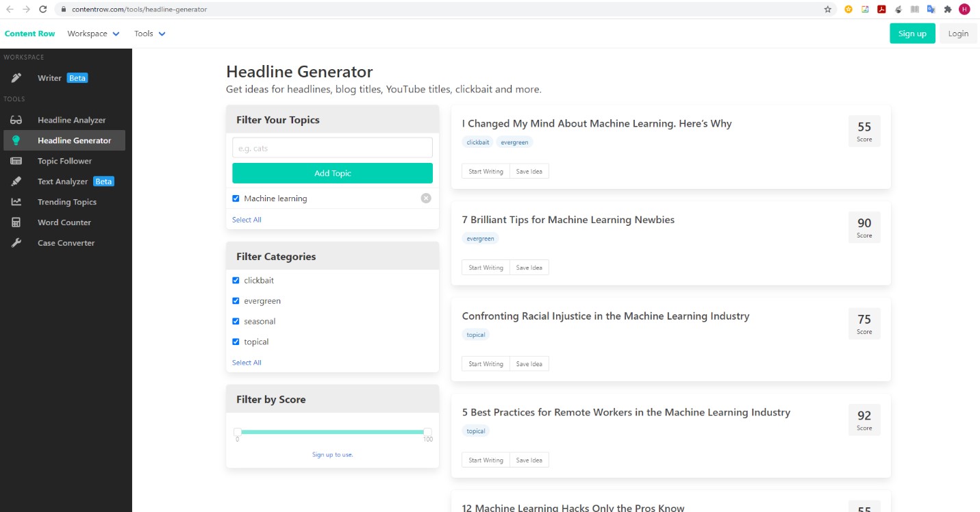Start Writing the I Changed My Mind headline
The height and width of the screenshot is (512, 980).
tap(486, 171)
